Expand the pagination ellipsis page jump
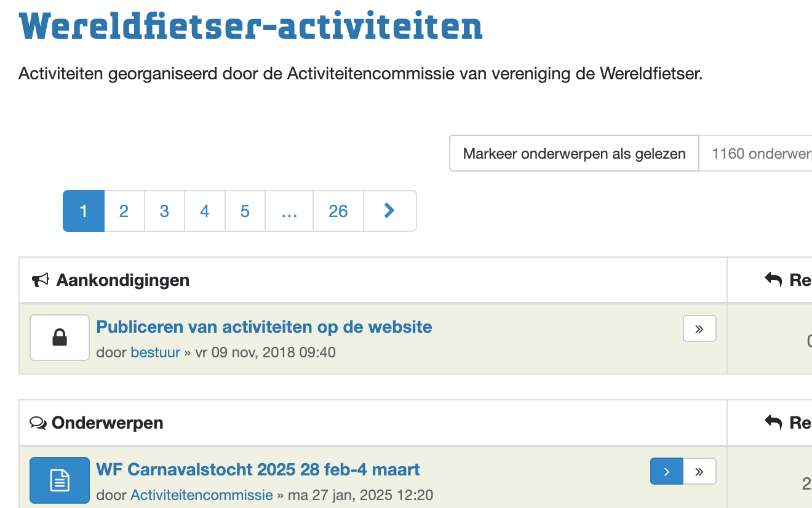This screenshot has height=508, width=812. (289, 211)
